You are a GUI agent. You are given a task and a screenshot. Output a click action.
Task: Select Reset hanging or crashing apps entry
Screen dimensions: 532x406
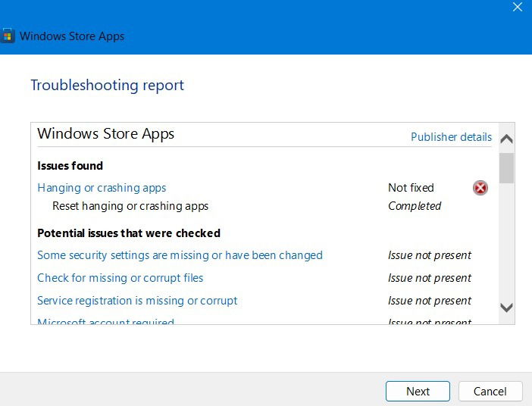130,206
